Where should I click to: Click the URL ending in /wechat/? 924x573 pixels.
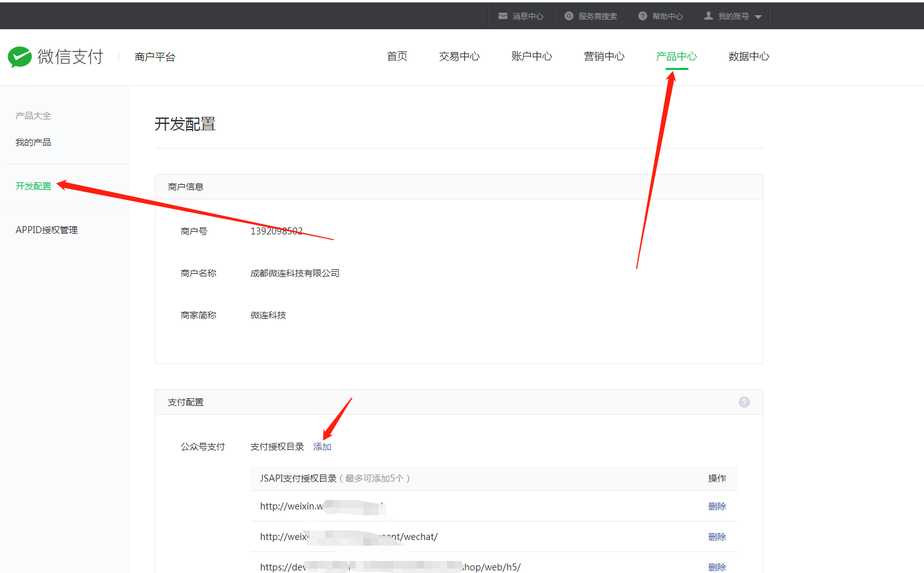tap(349, 537)
